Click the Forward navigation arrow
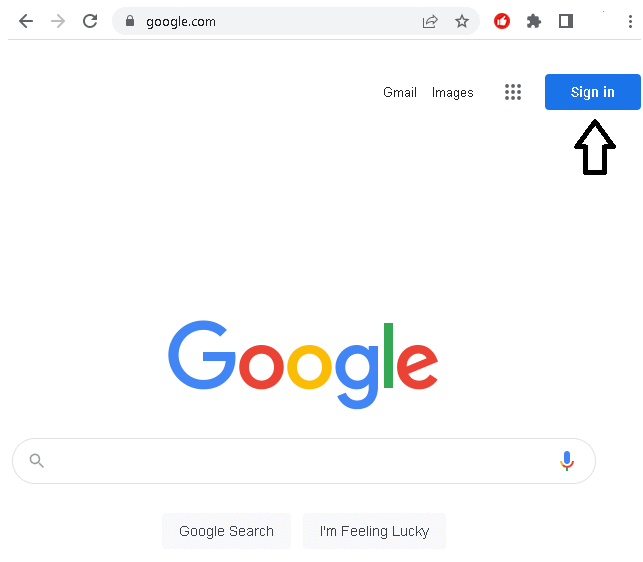 (58, 21)
